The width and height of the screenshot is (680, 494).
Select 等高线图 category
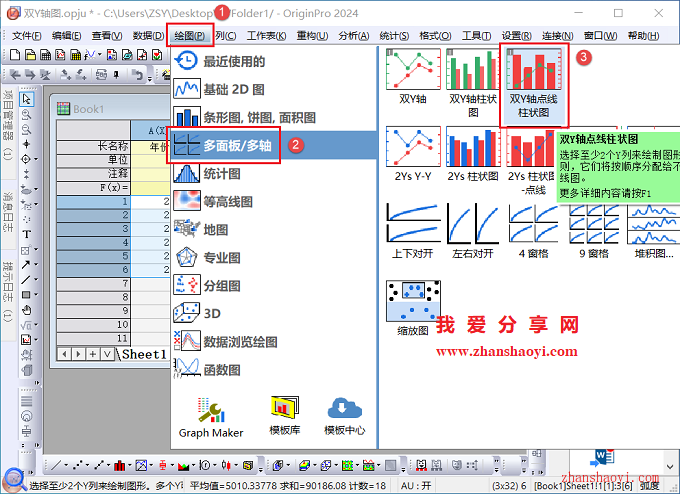pos(274,202)
